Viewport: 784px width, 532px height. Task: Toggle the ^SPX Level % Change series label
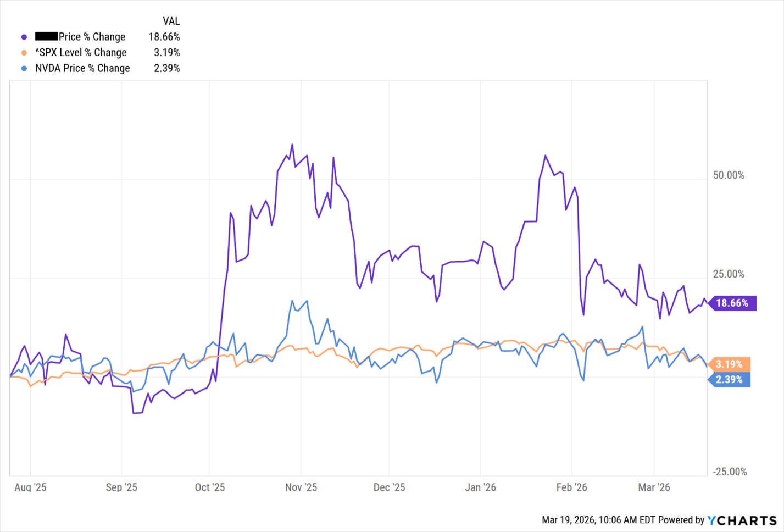click(81, 53)
